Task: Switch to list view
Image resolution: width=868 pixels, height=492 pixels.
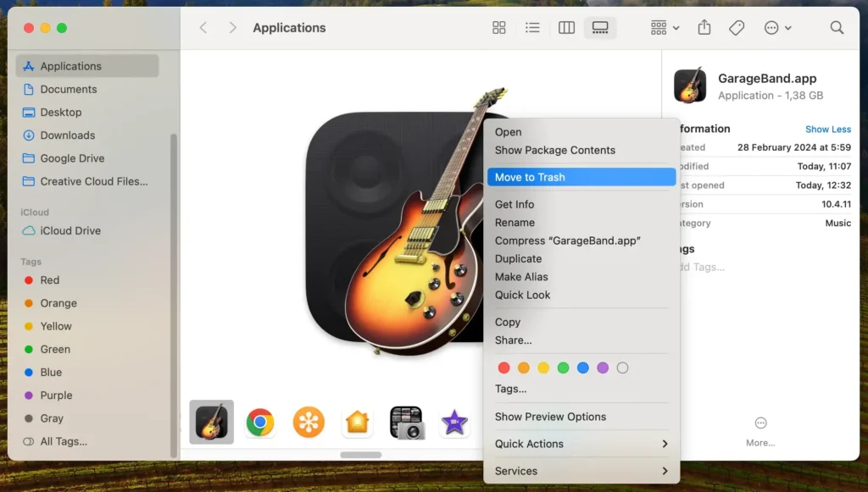Action: click(532, 28)
